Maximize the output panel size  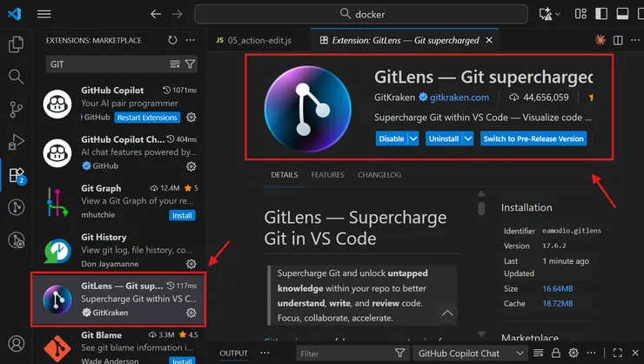pyautogui.click(x=617, y=353)
